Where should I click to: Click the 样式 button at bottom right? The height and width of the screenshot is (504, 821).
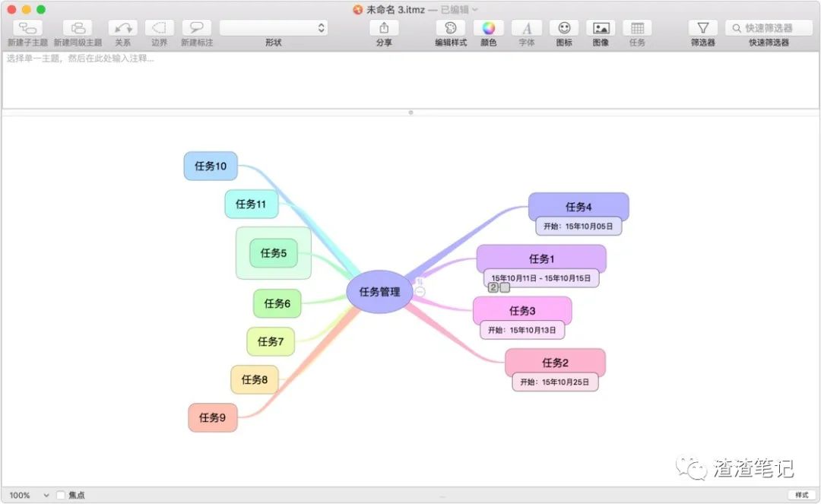pyautogui.click(x=800, y=495)
